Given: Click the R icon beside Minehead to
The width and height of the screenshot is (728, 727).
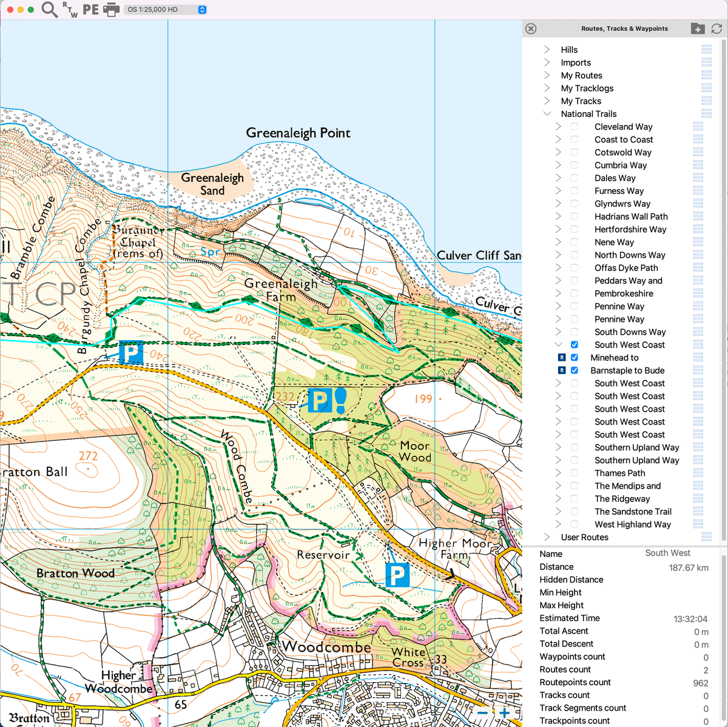Looking at the screenshot, I should 561,357.
